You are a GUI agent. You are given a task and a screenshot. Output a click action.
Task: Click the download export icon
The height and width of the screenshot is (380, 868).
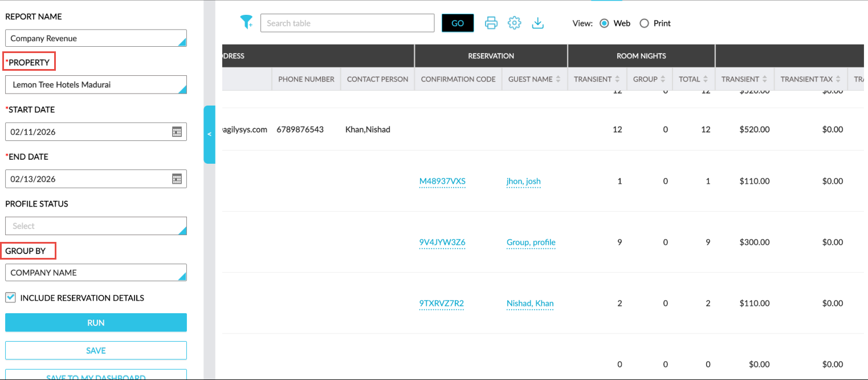[x=537, y=23]
